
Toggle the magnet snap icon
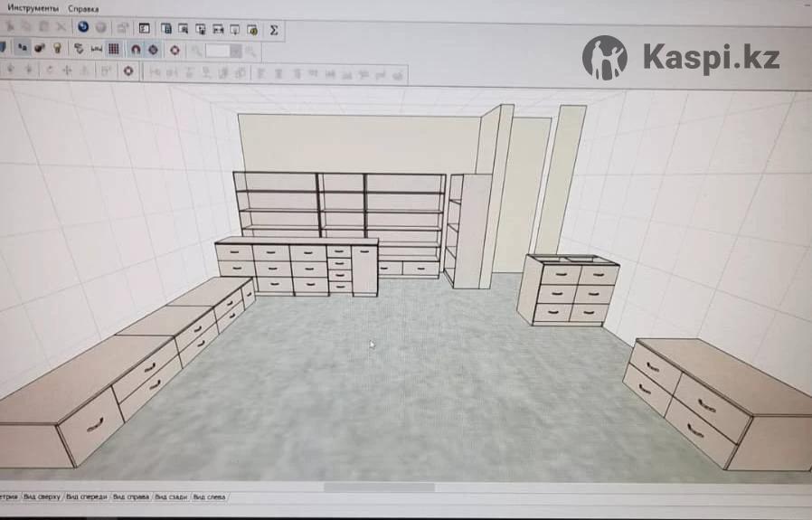[x=136, y=50]
